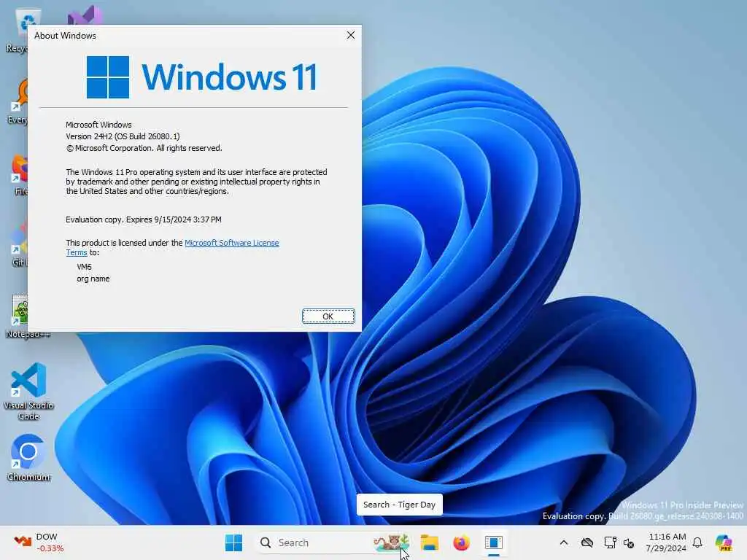Screen dimensions: 747x560
Task: Select the Recycle Bin desktop icon
Action: 20,29
